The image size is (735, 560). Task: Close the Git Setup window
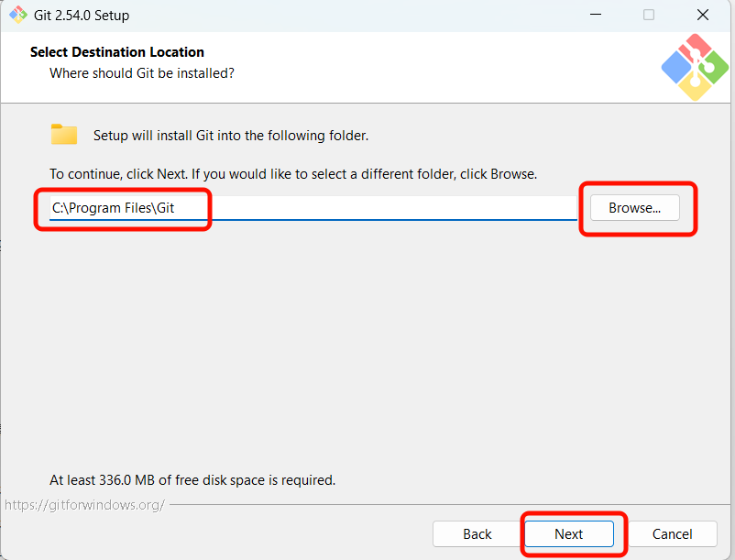click(x=703, y=15)
